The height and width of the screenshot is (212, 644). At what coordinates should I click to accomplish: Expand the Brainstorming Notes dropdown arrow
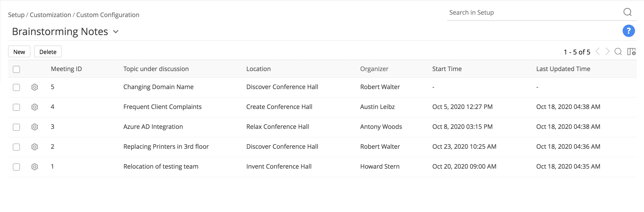116,32
